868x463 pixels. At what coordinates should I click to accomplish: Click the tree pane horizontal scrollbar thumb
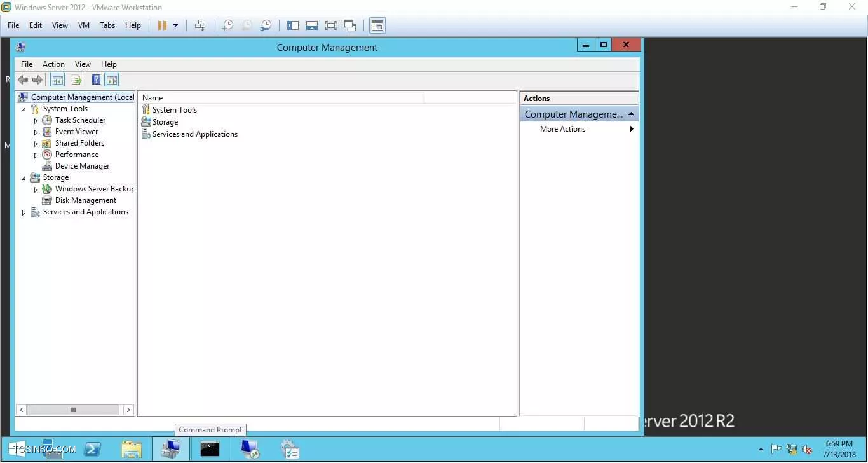pyautogui.click(x=73, y=410)
